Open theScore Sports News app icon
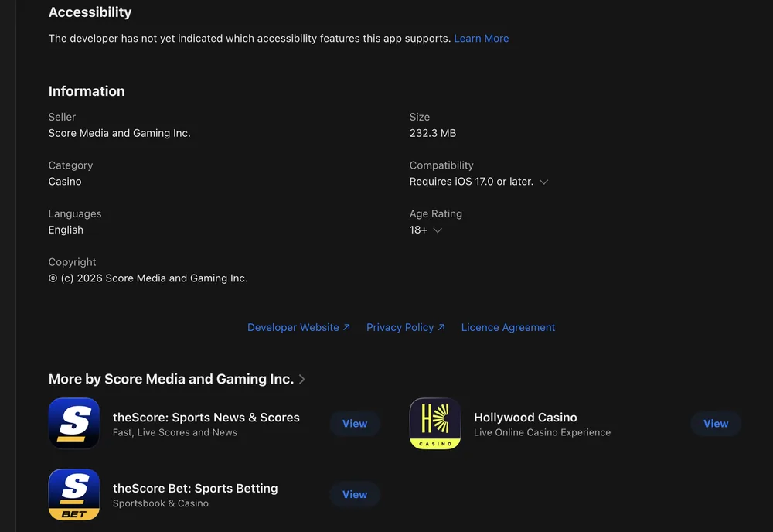The height and width of the screenshot is (532, 773). (x=74, y=423)
